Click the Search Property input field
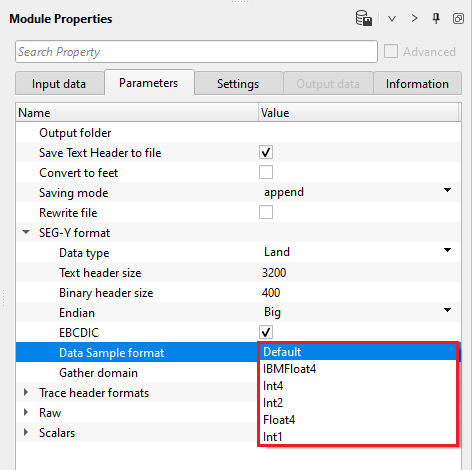Image resolution: width=472 pixels, height=470 pixels. [196, 52]
